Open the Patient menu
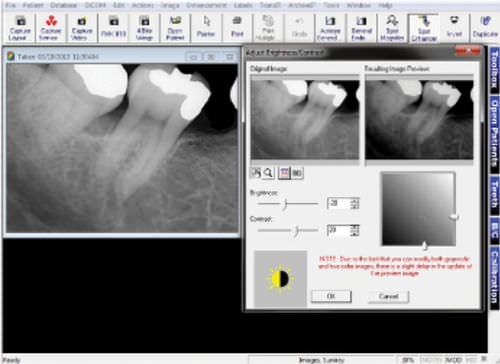This screenshot has height=364, width=500. tap(33, 5)
